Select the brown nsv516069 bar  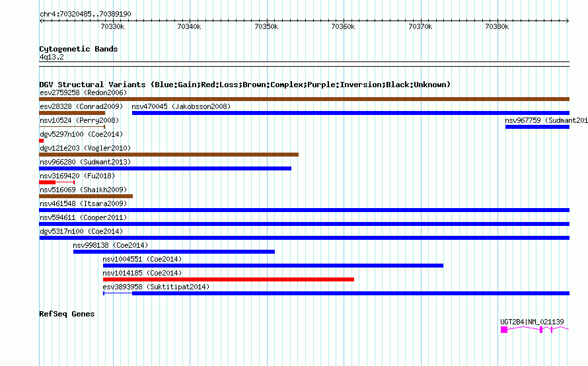(x=86, y=196)
